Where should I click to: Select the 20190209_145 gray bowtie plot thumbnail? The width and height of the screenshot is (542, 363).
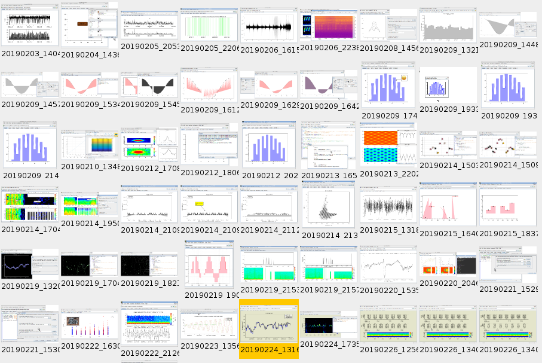30,85
